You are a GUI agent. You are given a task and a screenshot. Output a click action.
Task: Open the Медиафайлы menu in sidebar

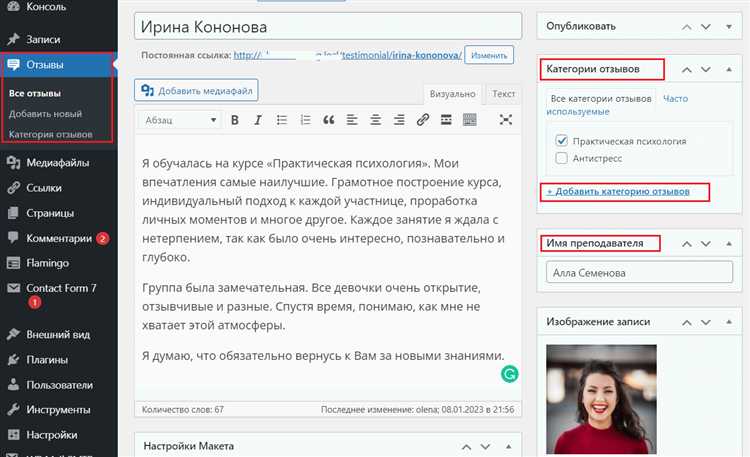point(58,163)
